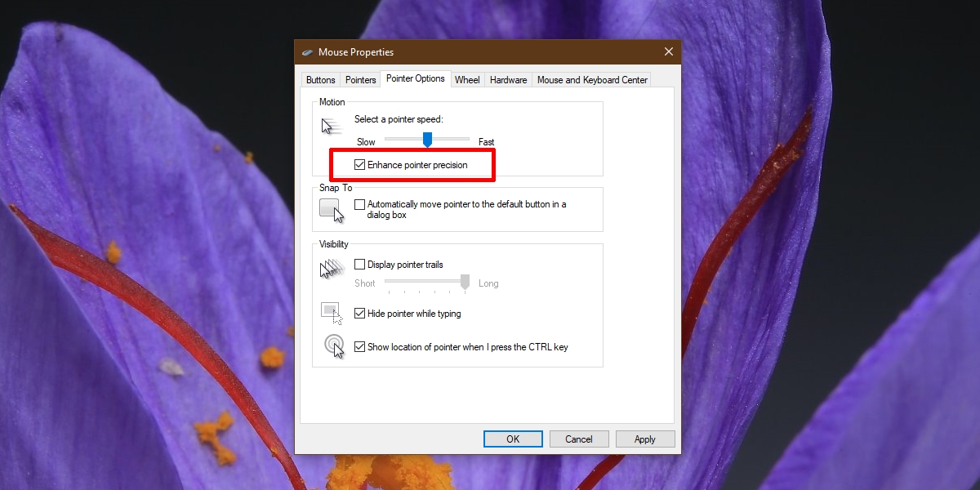Open Mouse and Keyboard Center tab
The height and width of the screenshot is (490, 980).
click(592, 80)
